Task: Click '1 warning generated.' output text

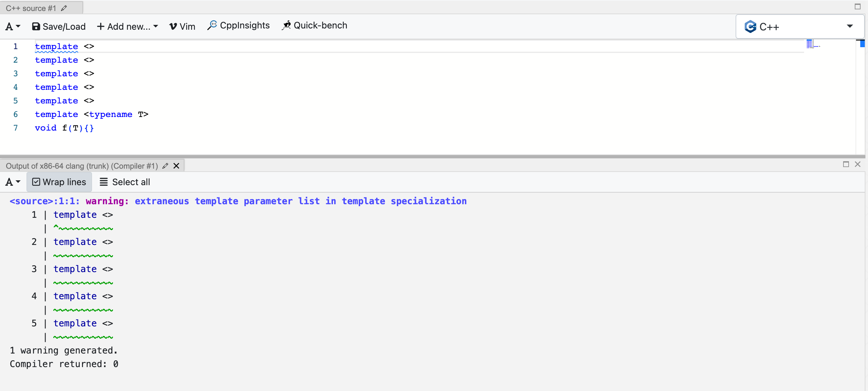Action: point(64,351)
